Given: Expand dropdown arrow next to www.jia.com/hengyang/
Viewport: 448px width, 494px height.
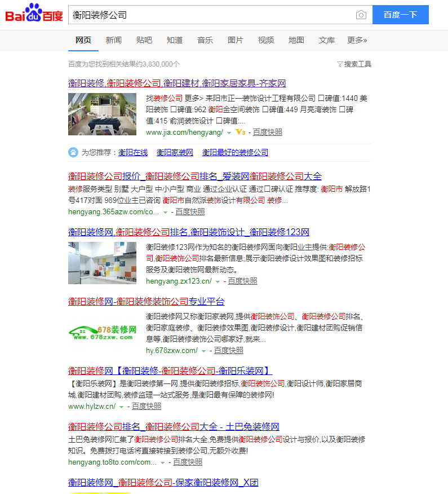Looking at the screenshot, I should 229,133.
